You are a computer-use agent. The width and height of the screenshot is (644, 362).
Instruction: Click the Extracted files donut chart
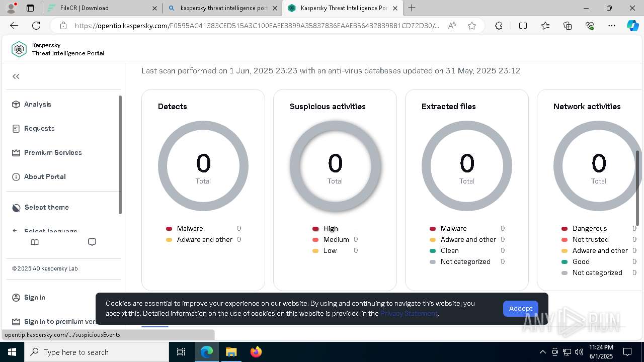point(467,166)
